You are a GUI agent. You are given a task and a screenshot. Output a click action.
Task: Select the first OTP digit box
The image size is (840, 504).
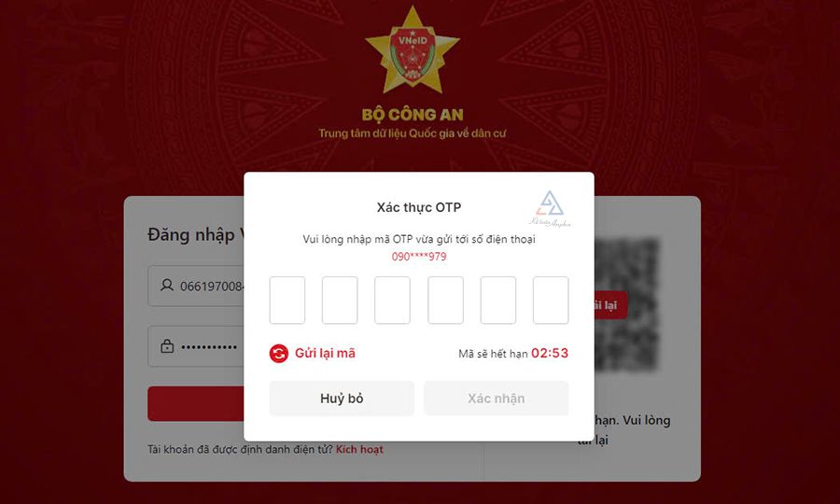287,301
